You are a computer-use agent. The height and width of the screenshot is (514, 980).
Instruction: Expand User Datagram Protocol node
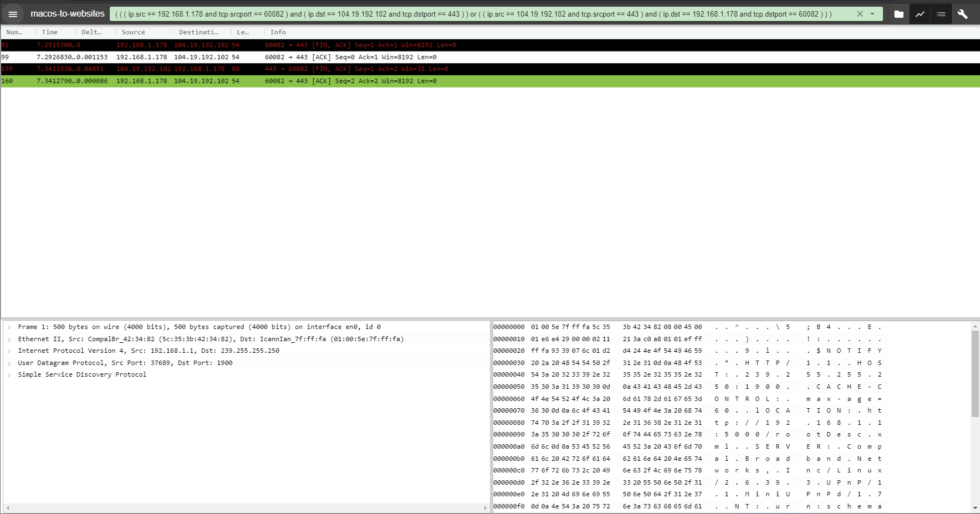point(9,363)
